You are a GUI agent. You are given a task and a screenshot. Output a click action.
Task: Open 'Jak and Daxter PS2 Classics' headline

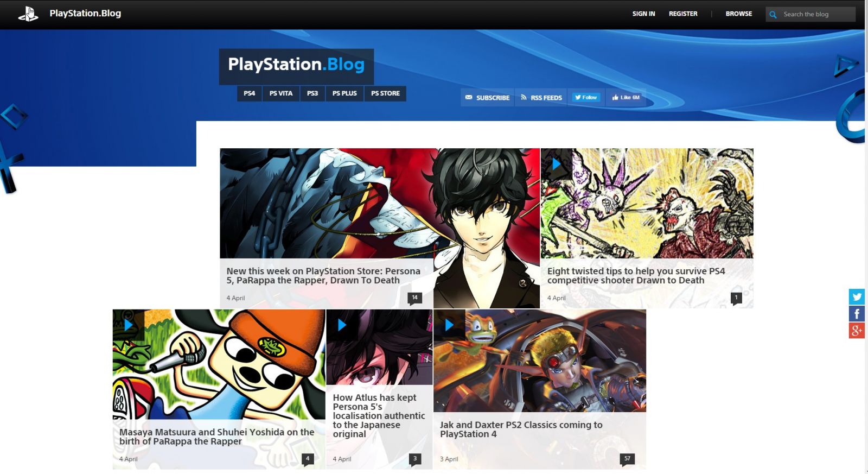click(521, 429)
